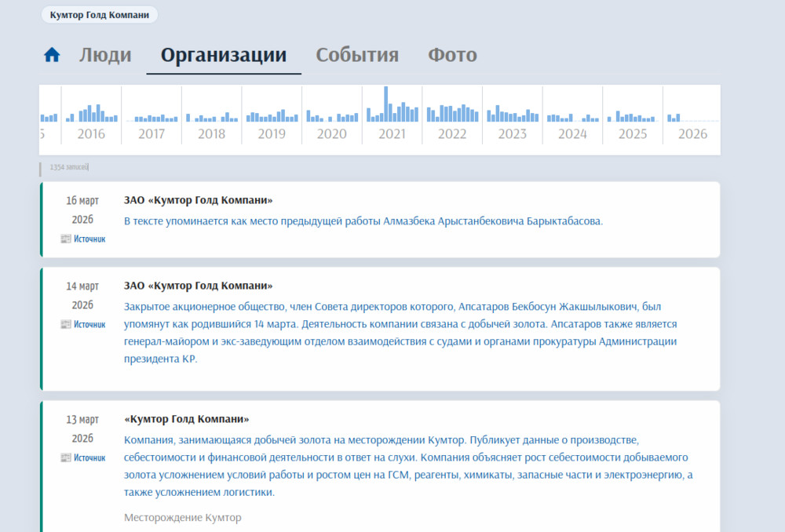
Task: Click the tallest bar in 2021
Action: point(386,104)
